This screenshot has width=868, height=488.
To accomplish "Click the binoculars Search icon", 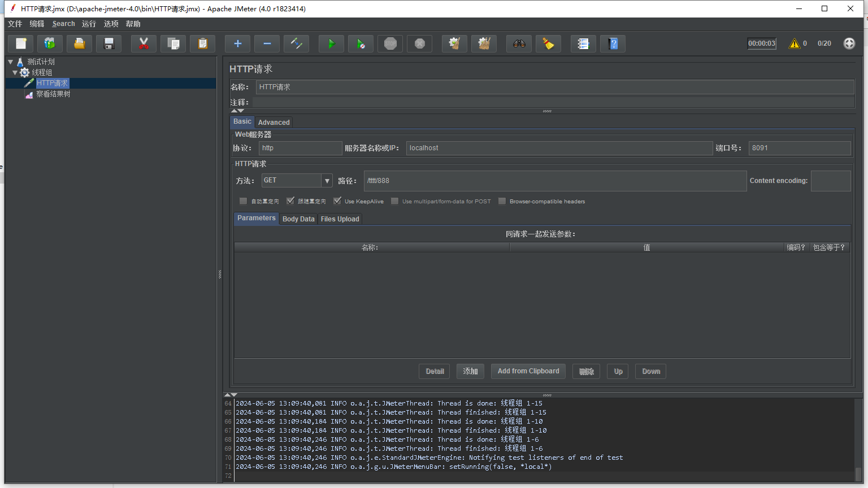I will click(x=519, y=43).
